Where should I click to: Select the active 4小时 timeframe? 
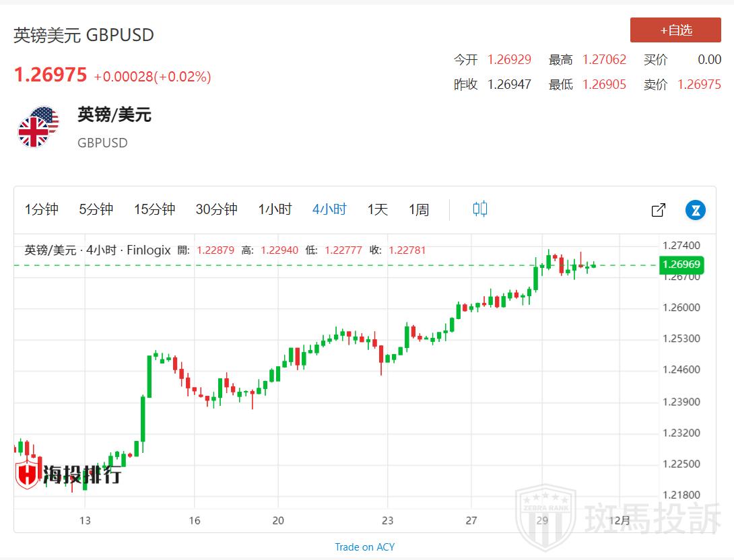click(329, 209)
